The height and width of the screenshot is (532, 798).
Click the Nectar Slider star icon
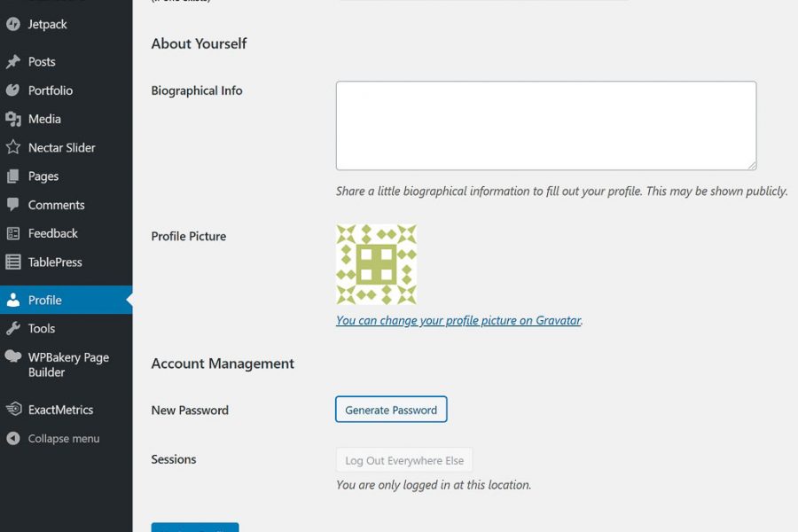[x=13, y=147]
